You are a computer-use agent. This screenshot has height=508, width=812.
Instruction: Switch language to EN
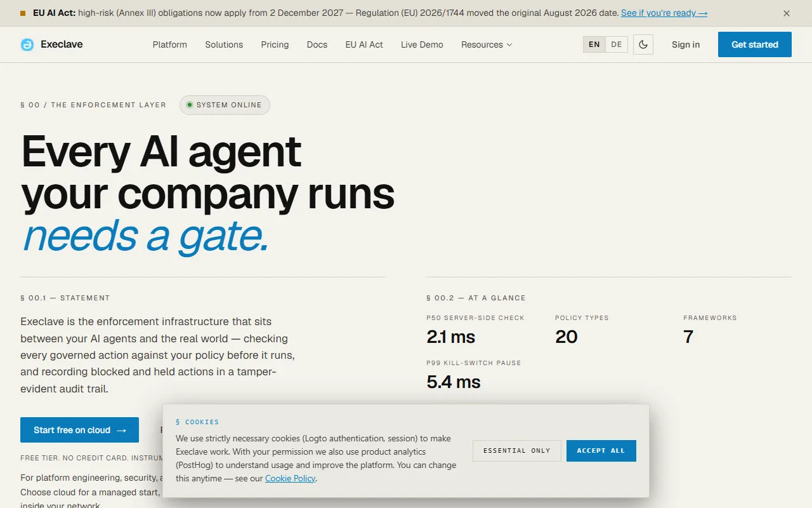[x=594, y=44]
